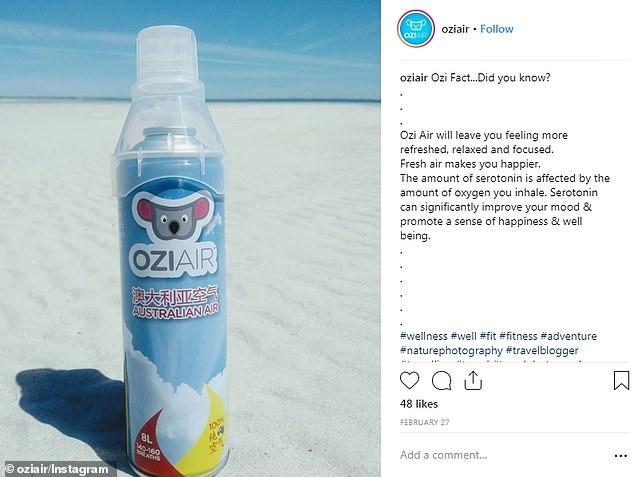Click the February 27 post date
The image size is (634, 477).
(425, 422)
